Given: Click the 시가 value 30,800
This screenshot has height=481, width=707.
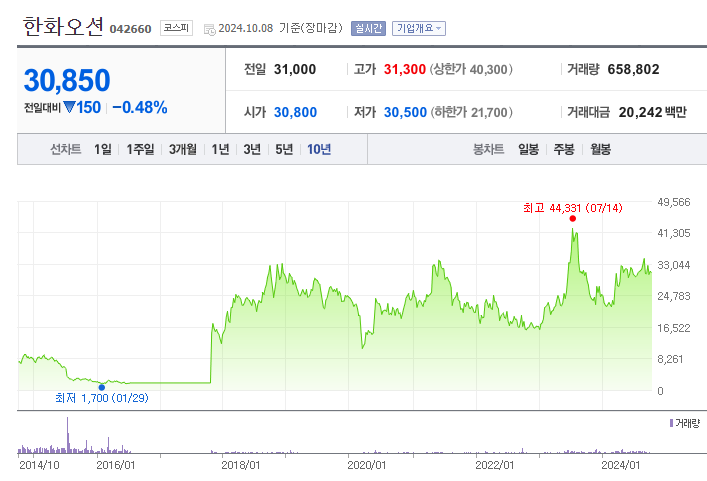Looking at the screenshot, I should [x=295, y=112].
